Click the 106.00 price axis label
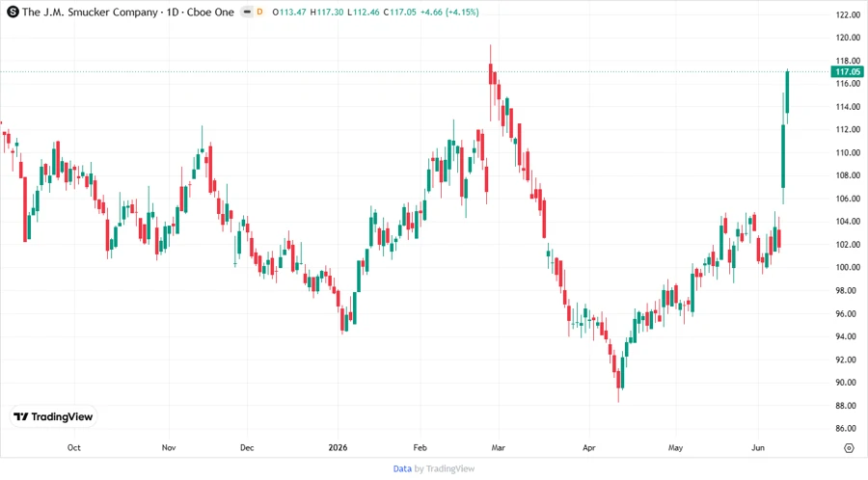The height and width of the screenshot is (480, 868). tap(848, 199)
